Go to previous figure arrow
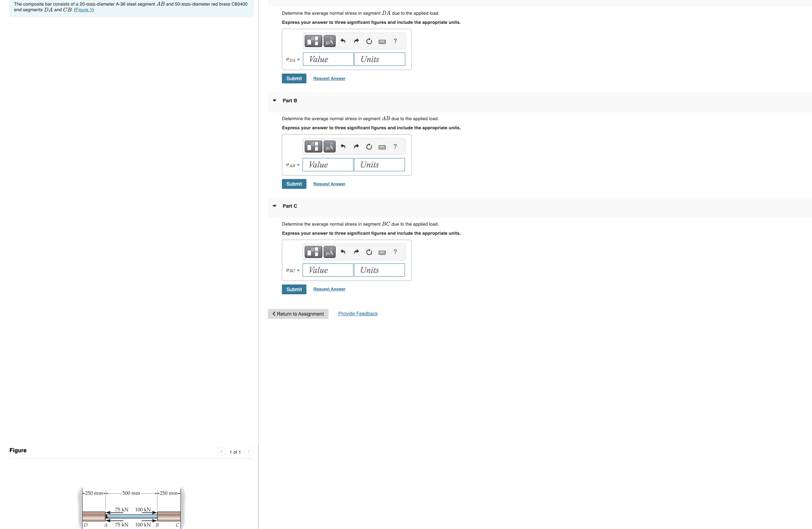812x529 pixels. (x=222, y=452)
